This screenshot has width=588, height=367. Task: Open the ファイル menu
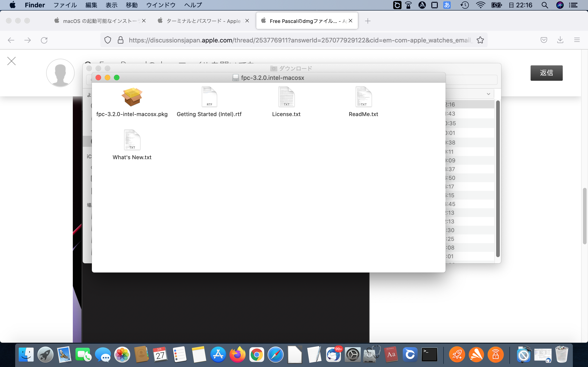pyautogui.click(x=65, y=5)
